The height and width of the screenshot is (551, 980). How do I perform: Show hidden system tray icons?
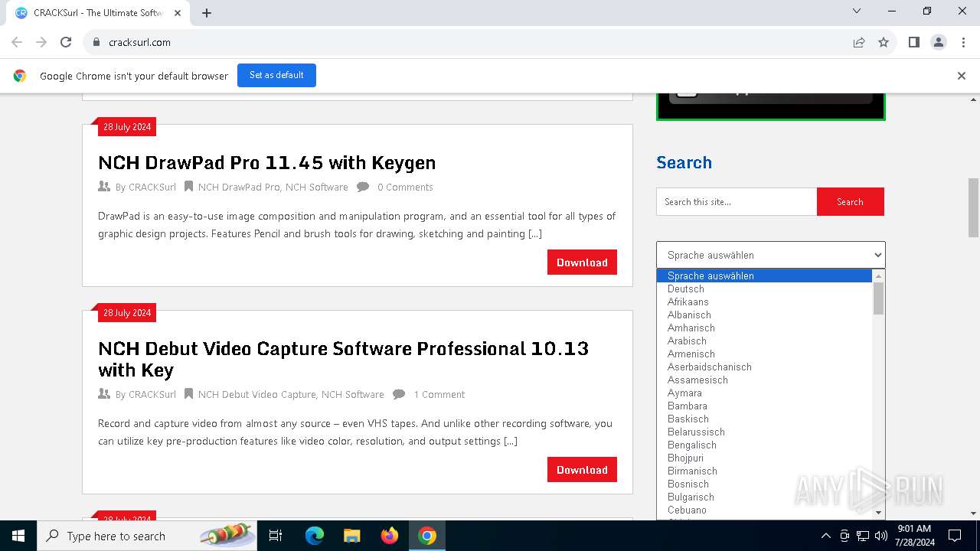tap(825, 536)
